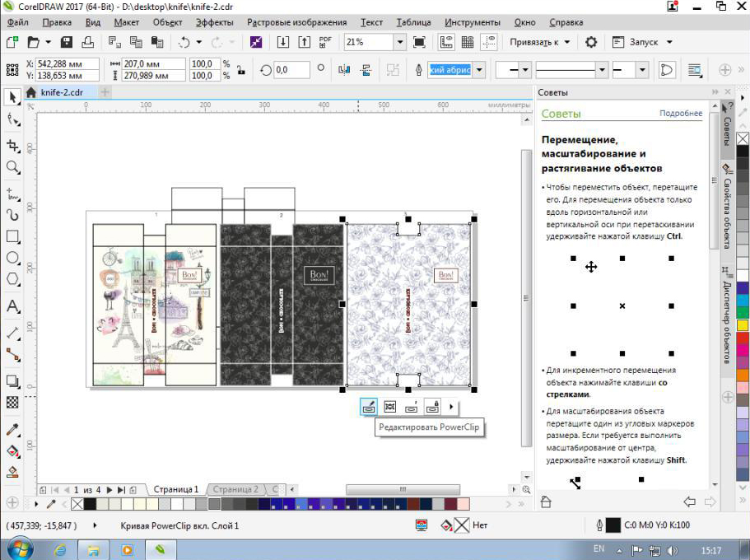Open the Свойства объекта docker tab
This screenshot has width=750, height=560.
(727, 206)
